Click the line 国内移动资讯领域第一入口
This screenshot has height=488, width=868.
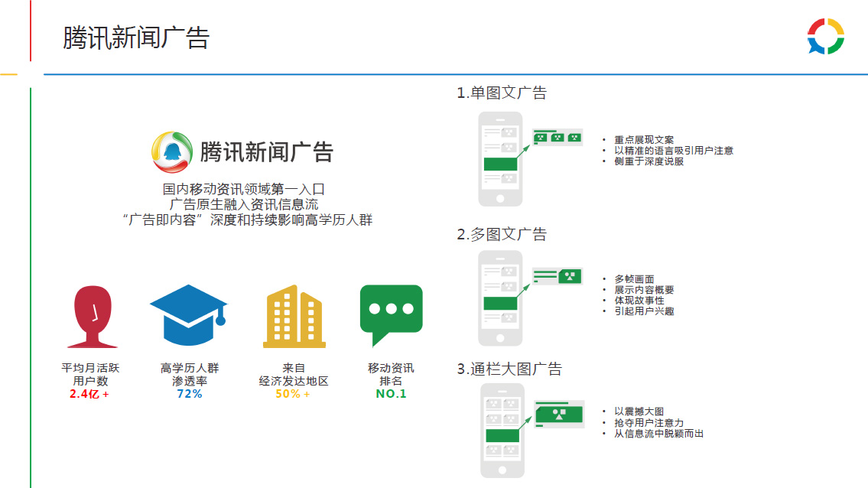(243, 189)
